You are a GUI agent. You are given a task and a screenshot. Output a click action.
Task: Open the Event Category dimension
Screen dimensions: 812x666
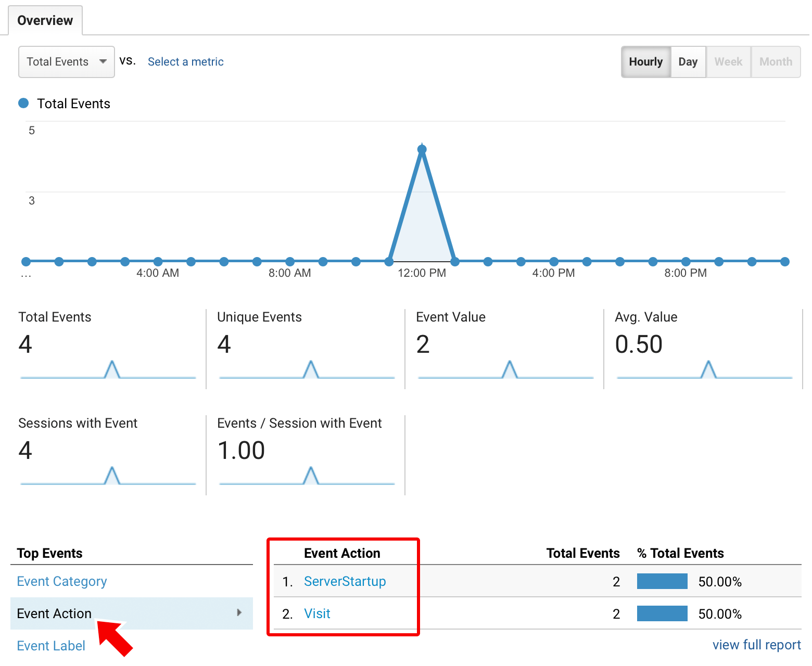[62, 581]
